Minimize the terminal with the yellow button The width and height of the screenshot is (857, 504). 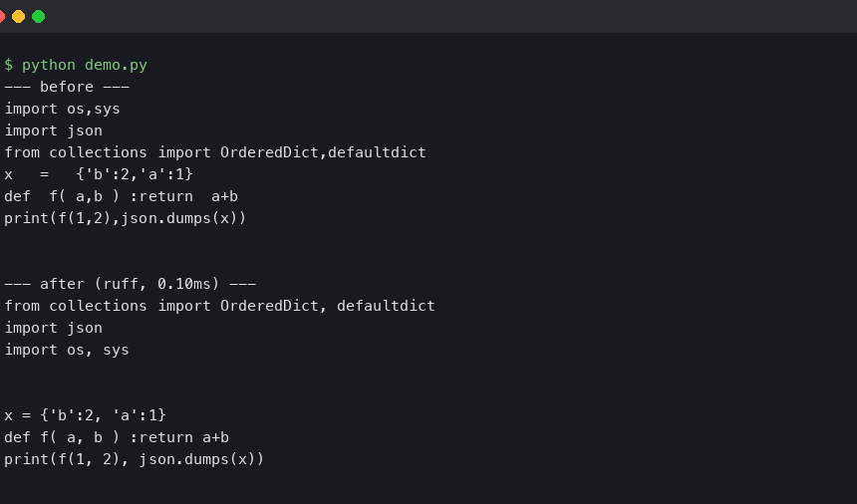18,16
